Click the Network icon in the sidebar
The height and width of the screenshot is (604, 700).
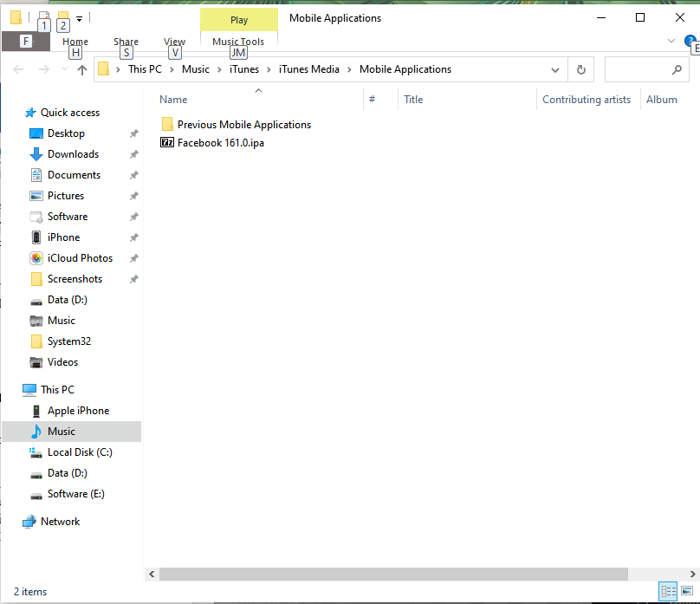point(31,522)
